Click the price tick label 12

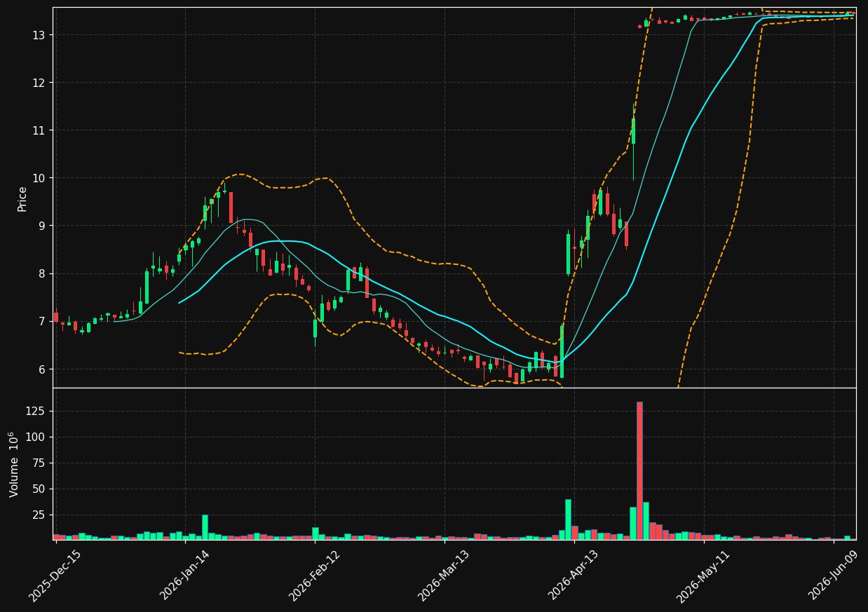pos(39,83)
